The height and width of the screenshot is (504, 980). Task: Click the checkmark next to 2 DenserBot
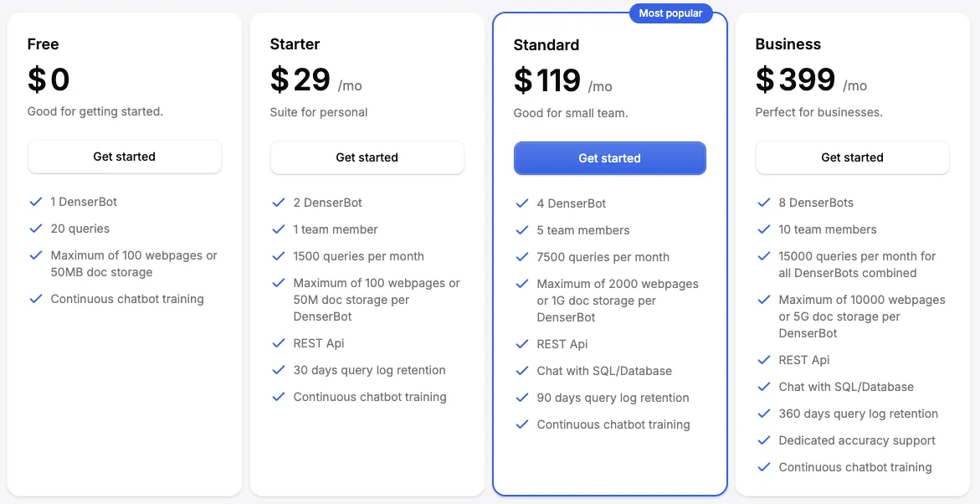[x=279, y=202]
